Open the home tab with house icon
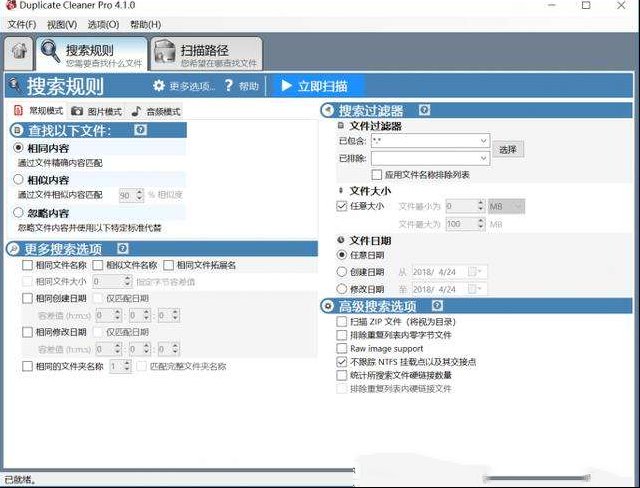 (18, 53)
